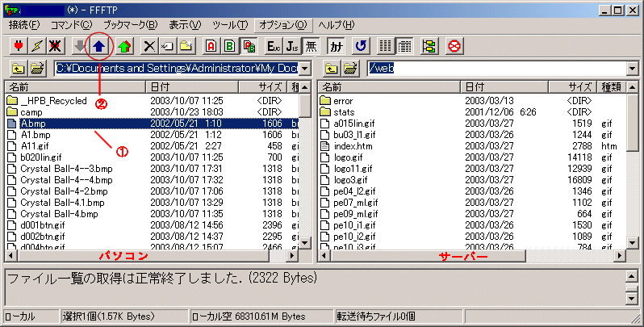Go up one folder in server pane

332,69
